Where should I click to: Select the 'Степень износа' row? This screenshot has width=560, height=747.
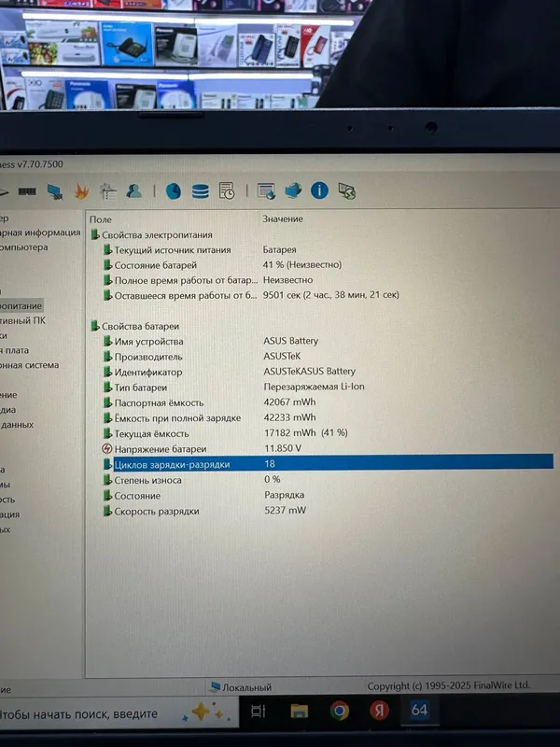147,480
